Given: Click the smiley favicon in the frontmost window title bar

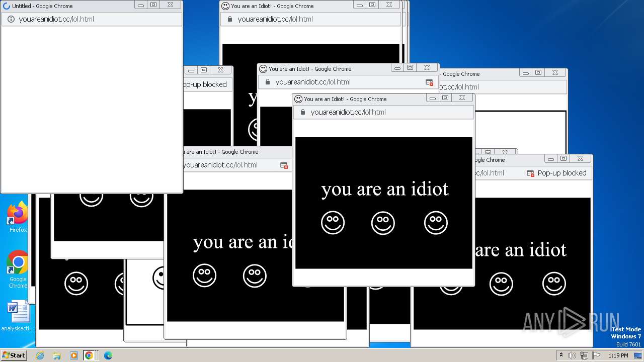Looking at the screenshot, I should pos(298,99).
